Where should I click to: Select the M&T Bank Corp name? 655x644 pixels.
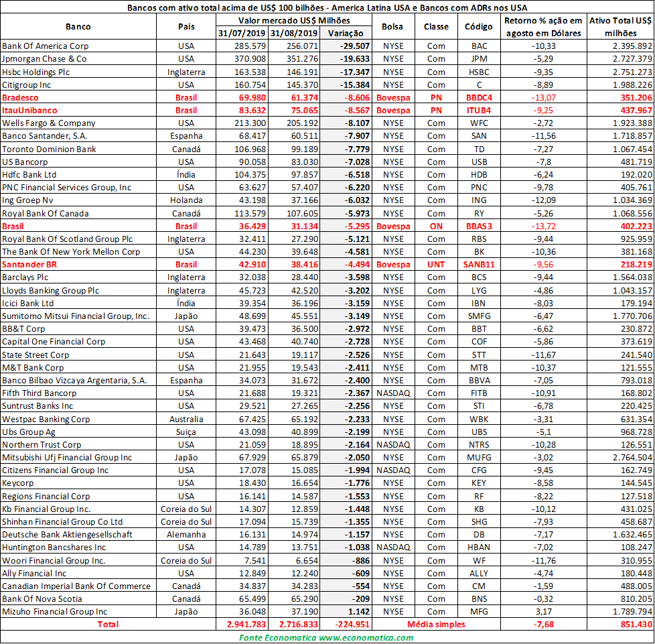point(33,368)
